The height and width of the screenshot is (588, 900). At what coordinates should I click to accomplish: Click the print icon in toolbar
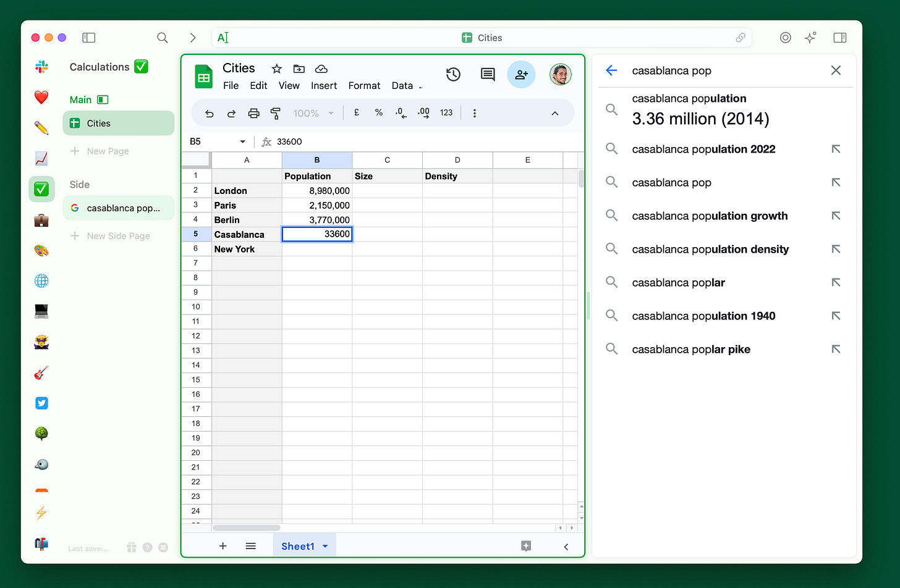(x=253, y=113)
